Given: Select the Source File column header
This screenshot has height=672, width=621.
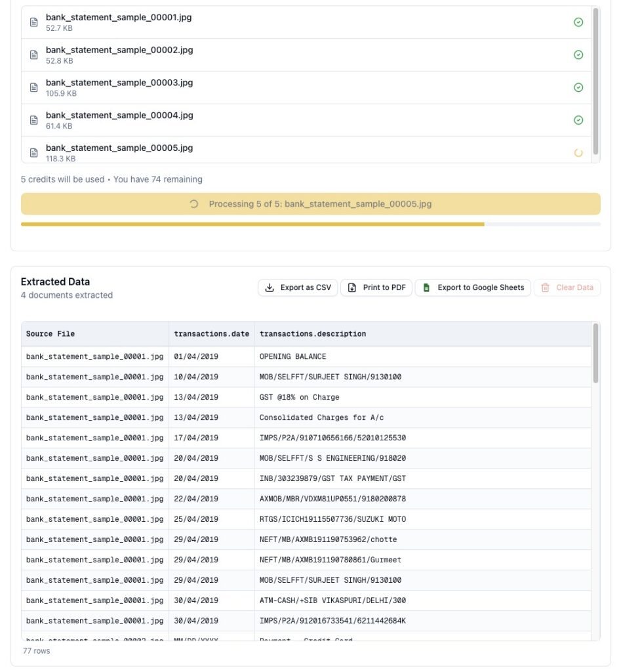Looking at the screenshot, I should tap(95, 334).
